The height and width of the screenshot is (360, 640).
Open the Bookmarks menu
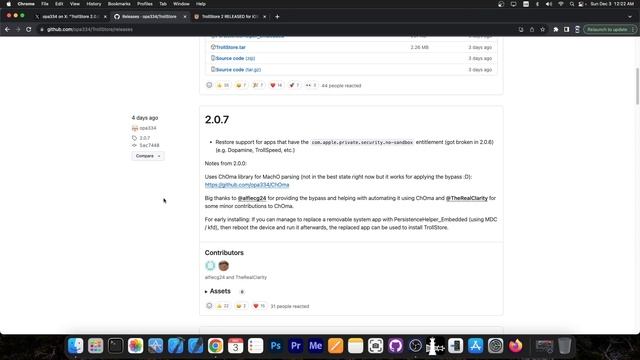pyautogui.click(x=119, y=4)
